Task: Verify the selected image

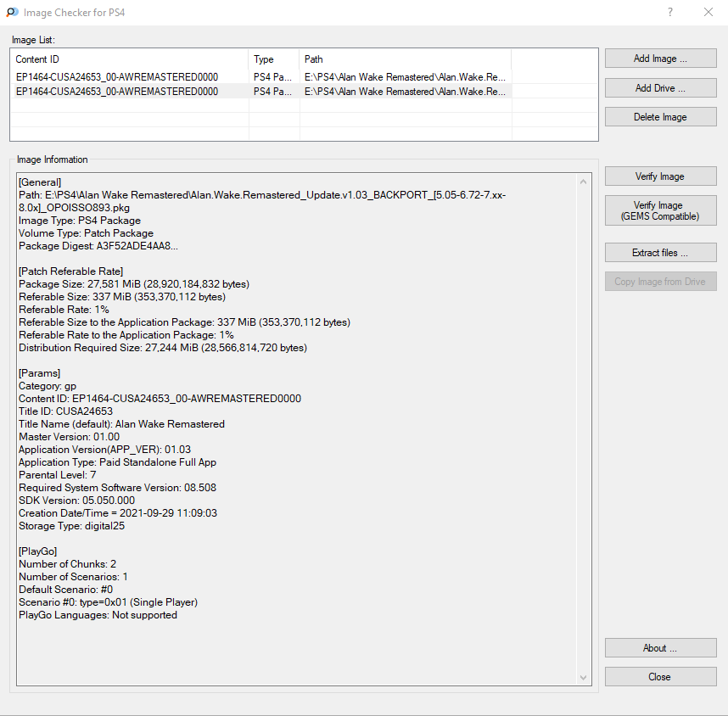Action: [x=660, y=176]
